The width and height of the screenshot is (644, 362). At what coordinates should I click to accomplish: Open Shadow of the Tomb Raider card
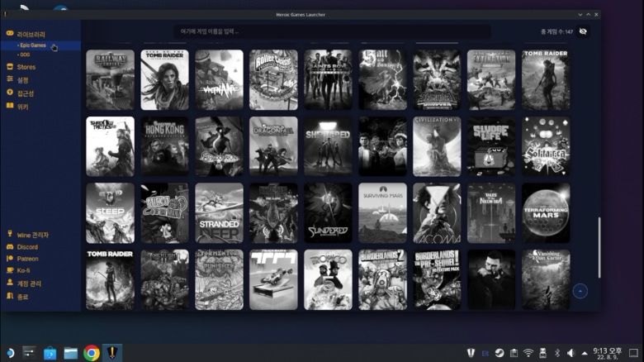pos(546,80)
